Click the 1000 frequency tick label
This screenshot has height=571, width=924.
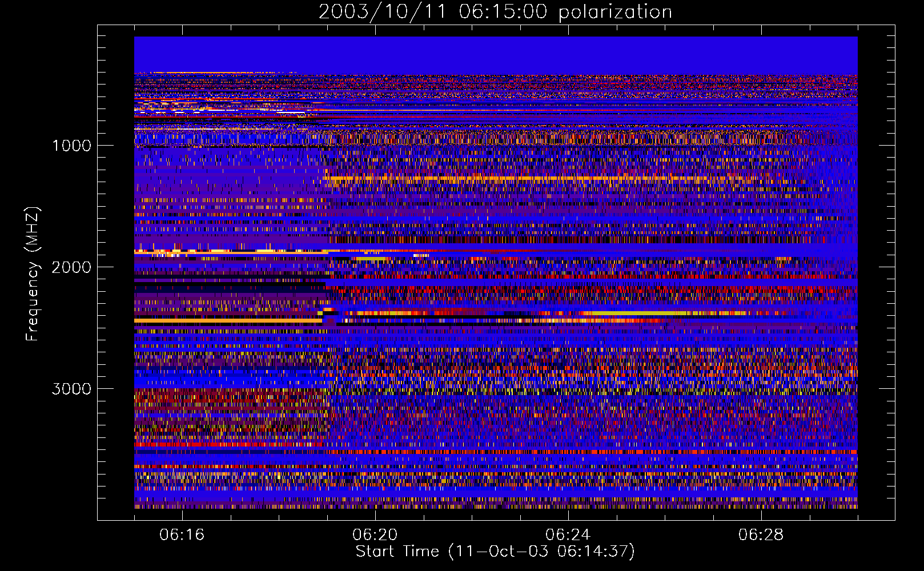point(71,146)
